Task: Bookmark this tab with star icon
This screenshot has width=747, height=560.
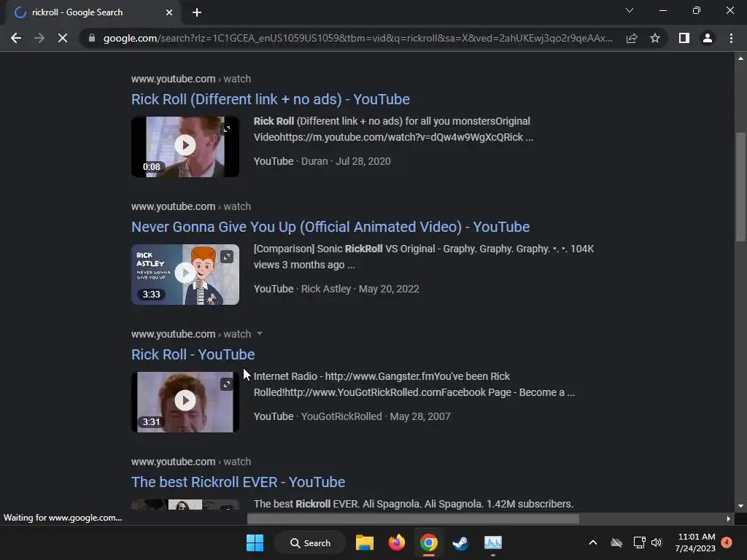Action: tap(655, 38)
